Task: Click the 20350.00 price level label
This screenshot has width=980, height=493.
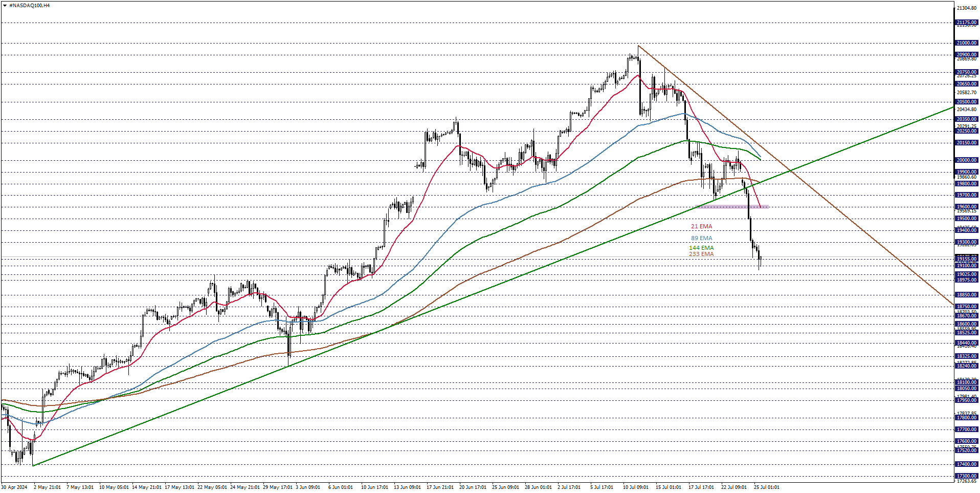Action: pyautogui.click(x=967, y=119)
